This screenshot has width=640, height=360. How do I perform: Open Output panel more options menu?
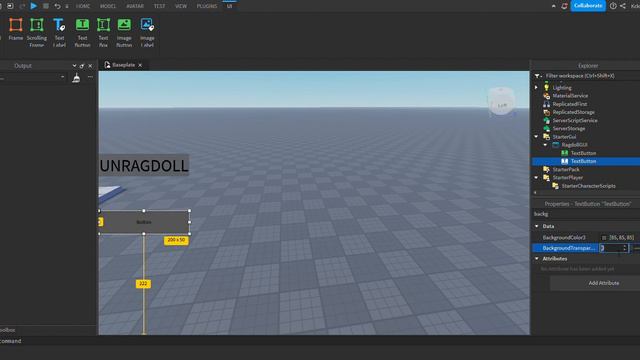90,77
